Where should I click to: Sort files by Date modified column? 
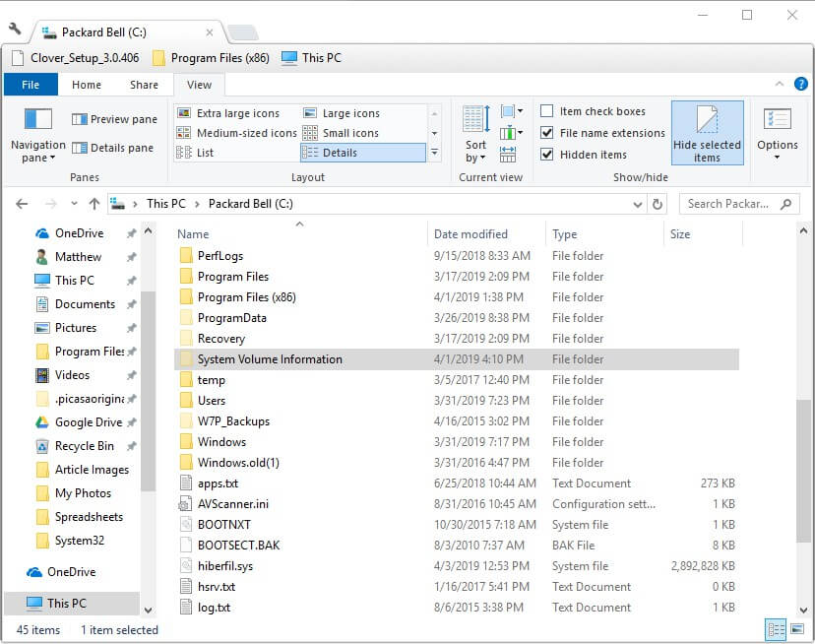tap(486, 234)
